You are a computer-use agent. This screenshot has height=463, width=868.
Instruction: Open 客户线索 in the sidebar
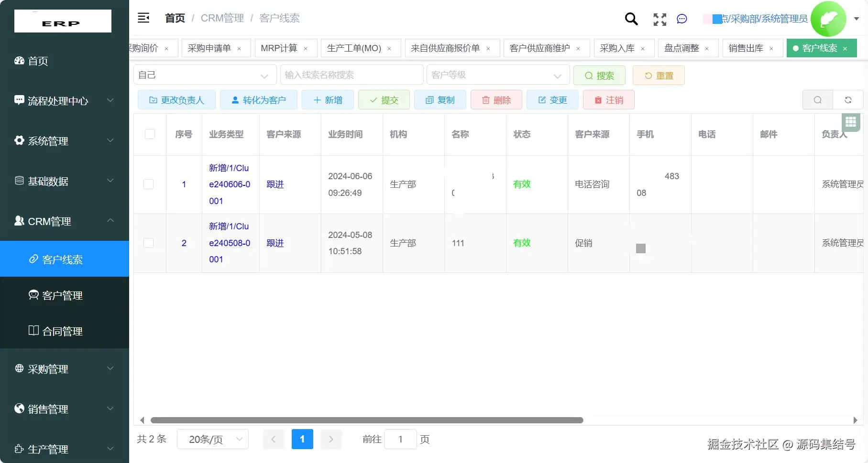[65, 259]
